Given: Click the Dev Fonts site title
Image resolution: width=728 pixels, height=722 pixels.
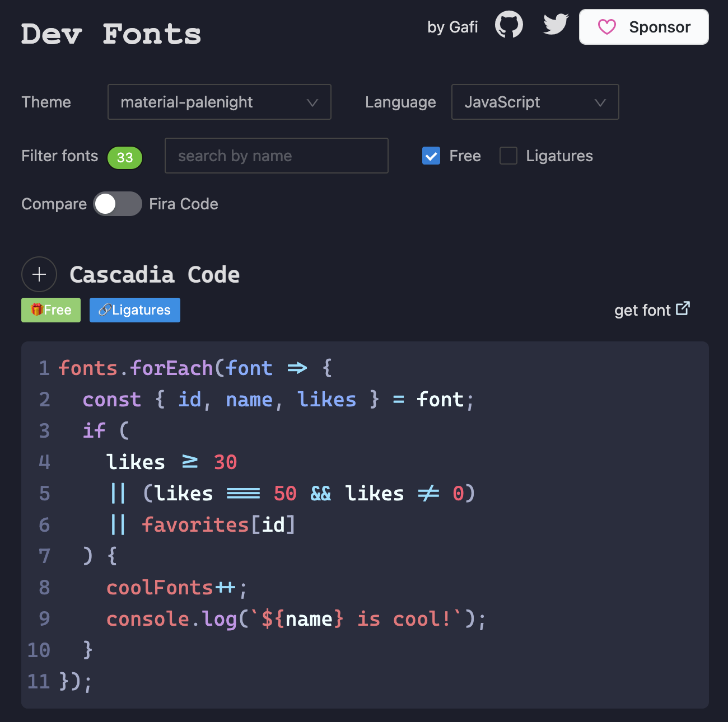Looking at the screenshot, I should (x=111, y=34).
